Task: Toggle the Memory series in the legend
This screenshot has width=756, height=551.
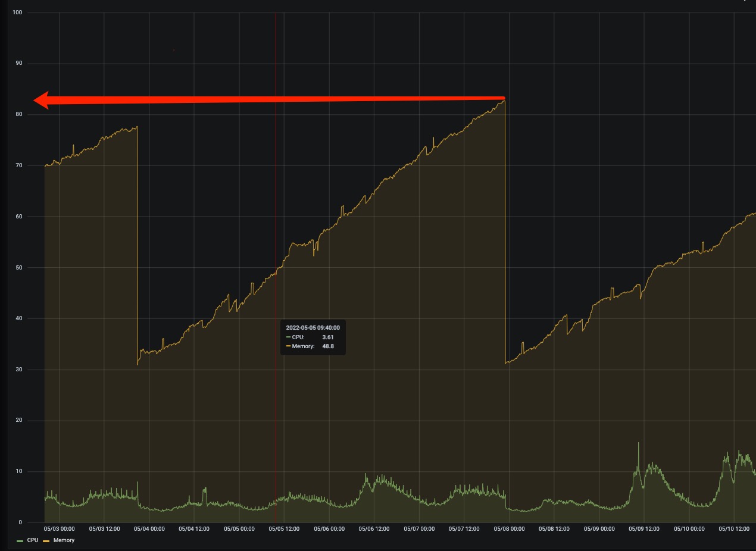Action: point(64,540)
